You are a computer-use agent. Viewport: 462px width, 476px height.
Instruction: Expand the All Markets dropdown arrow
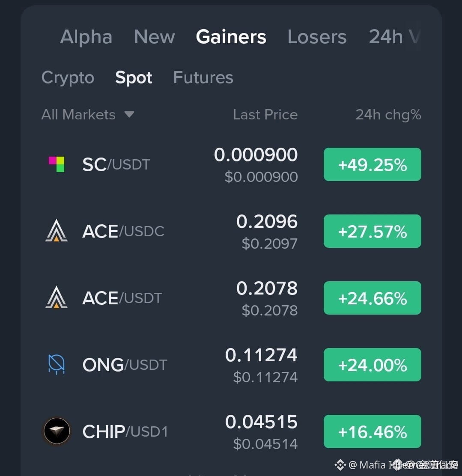[x=129, y=114]
